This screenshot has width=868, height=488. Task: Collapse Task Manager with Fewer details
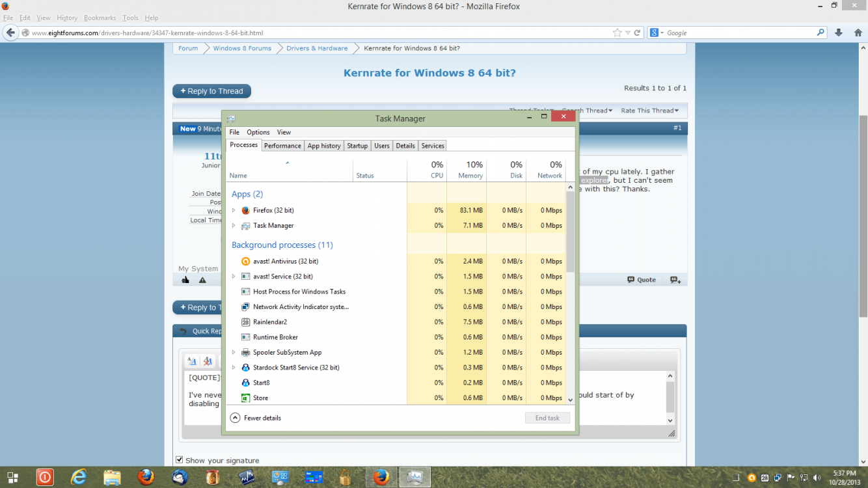[x=256, y=418]
